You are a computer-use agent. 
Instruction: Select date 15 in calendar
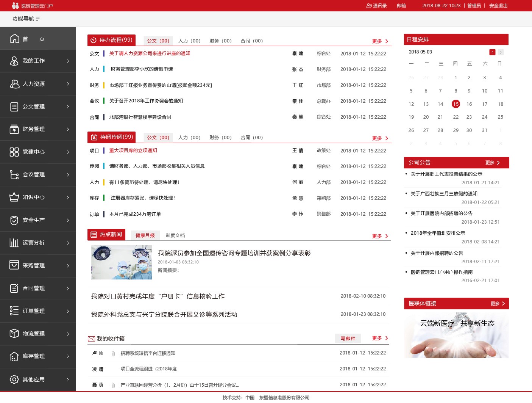click(456, 104)
